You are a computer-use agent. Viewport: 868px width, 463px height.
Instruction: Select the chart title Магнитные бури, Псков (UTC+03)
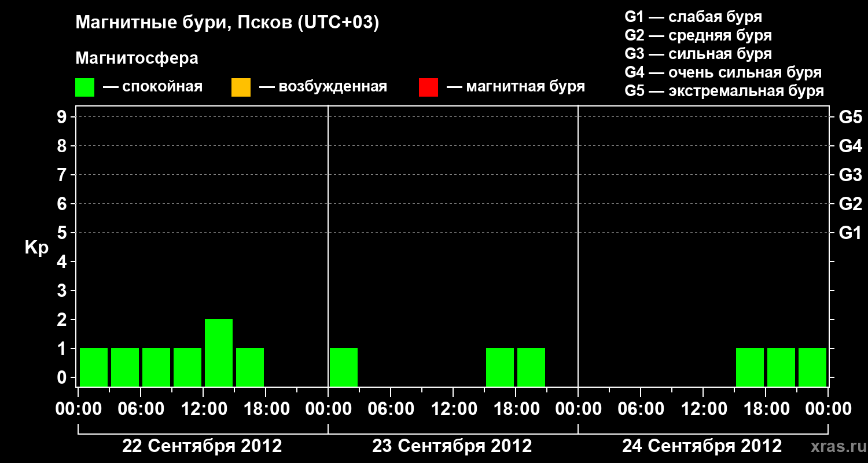click(227, 23)
